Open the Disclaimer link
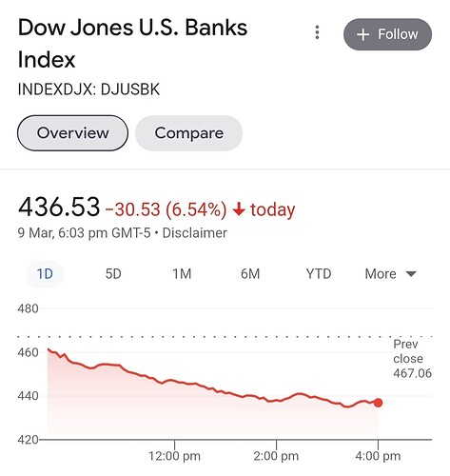The height and width of the screenshot is (476, 450). [195, 233]
